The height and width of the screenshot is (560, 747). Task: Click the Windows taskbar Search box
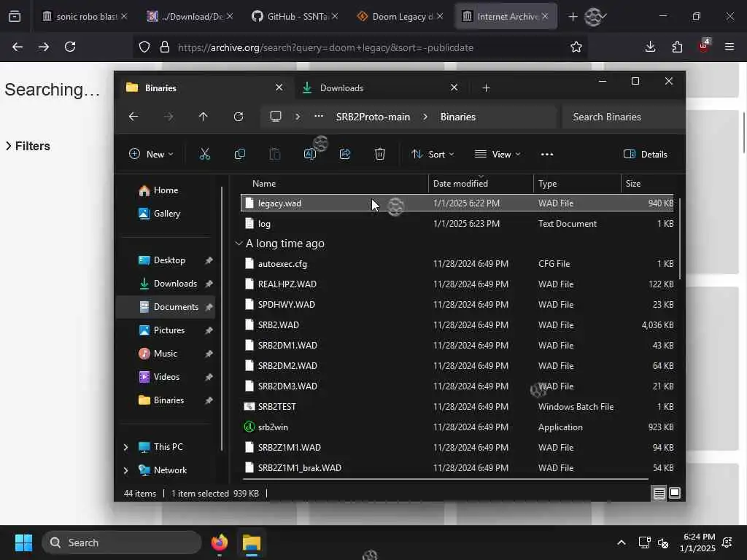[122, 542]
